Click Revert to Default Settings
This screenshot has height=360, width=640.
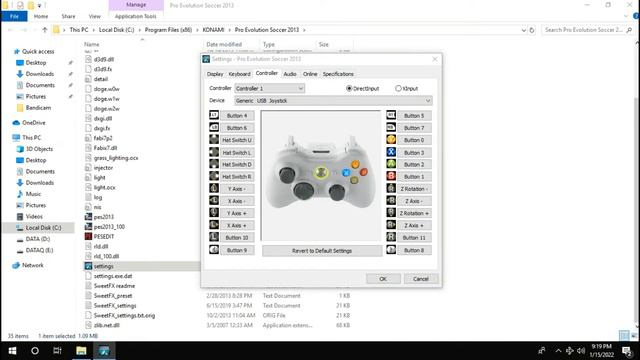[x=322, y=251]
